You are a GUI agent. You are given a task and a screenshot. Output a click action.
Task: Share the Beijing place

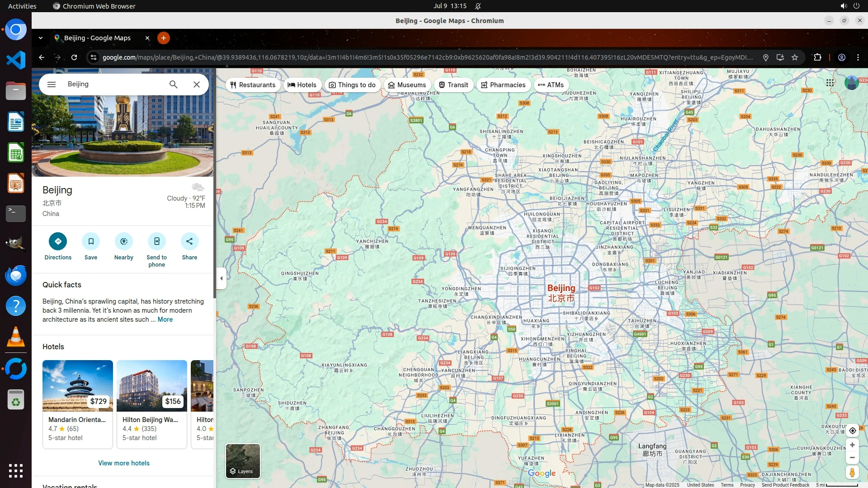point(189,241)
